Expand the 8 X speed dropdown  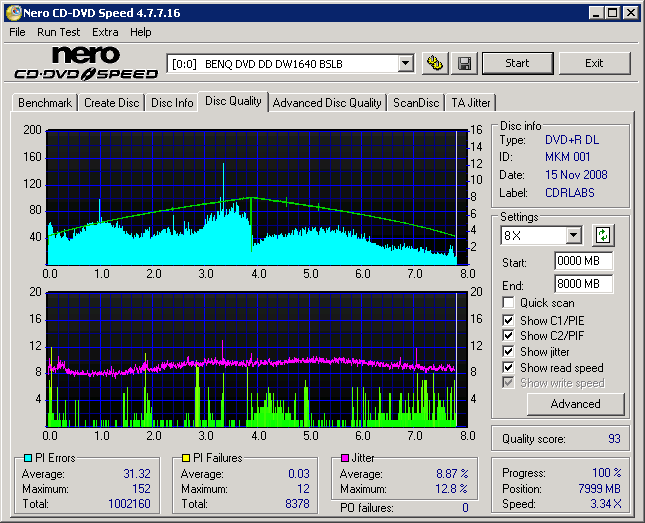click(x=573, y=236)
